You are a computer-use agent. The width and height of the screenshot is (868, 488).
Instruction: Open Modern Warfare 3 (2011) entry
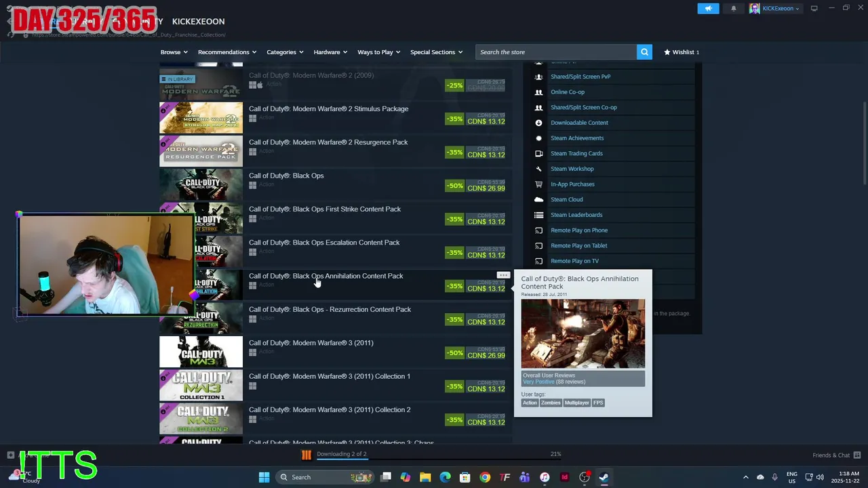click(x=336, y=351)
